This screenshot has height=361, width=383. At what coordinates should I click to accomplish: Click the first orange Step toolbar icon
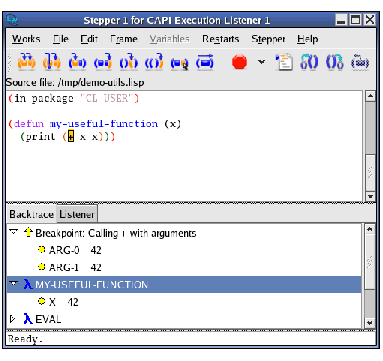[27, 62]
